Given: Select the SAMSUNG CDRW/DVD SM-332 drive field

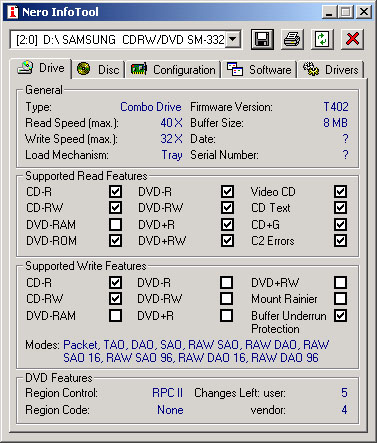Looking at the screenshot, I should click(x=125, y=39).
